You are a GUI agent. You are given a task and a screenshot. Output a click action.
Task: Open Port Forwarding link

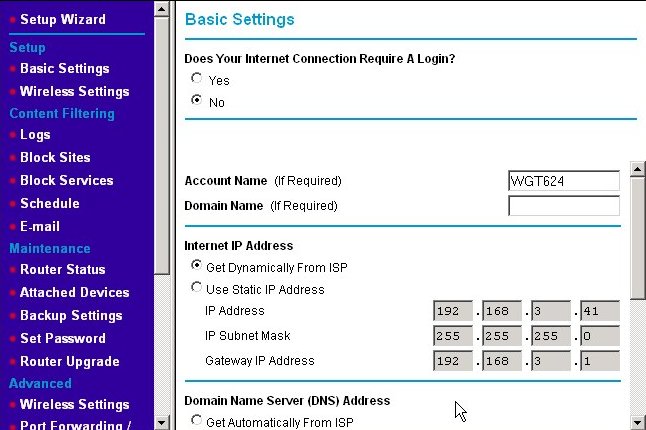tap(75, 425)
